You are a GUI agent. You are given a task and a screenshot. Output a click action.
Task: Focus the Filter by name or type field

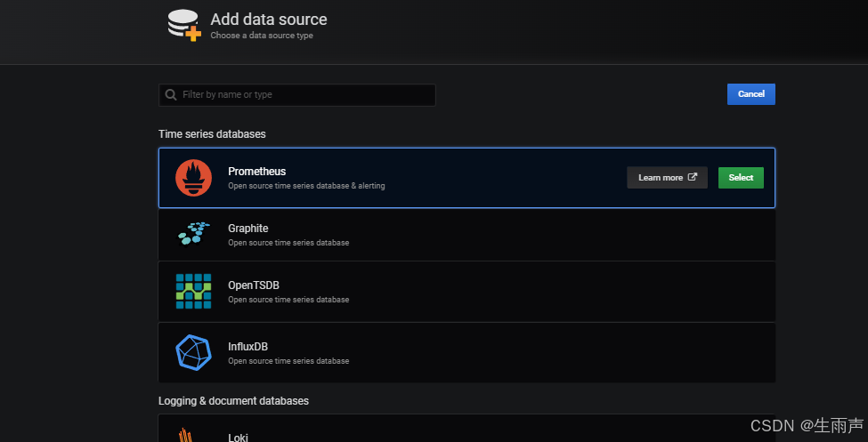point(303,95)
